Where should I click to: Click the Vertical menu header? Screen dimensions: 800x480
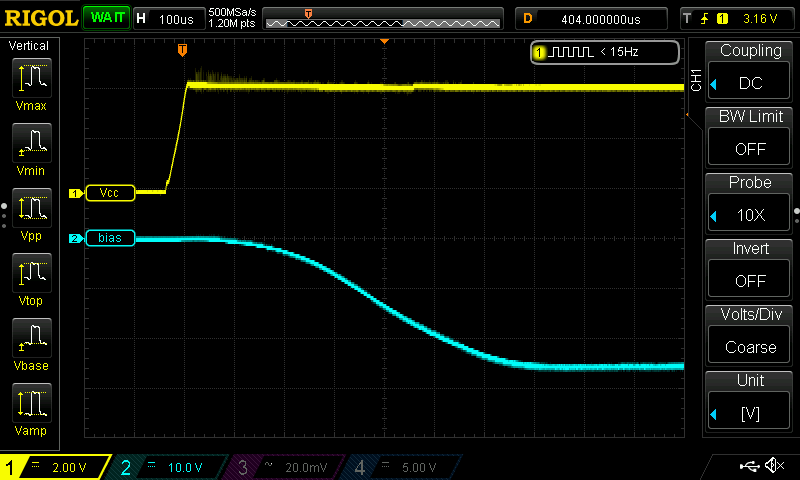29,46
